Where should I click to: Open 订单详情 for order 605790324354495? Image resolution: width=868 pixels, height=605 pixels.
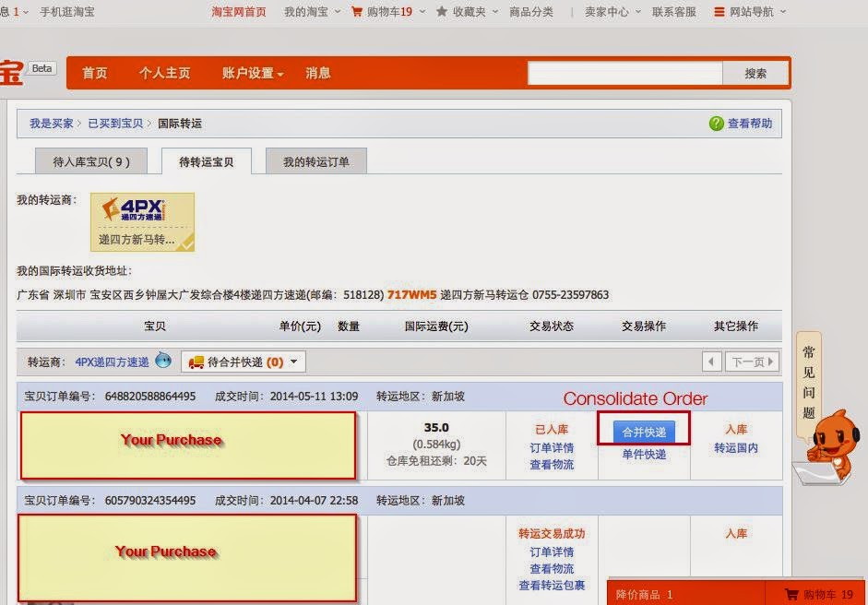pos(552,552)
